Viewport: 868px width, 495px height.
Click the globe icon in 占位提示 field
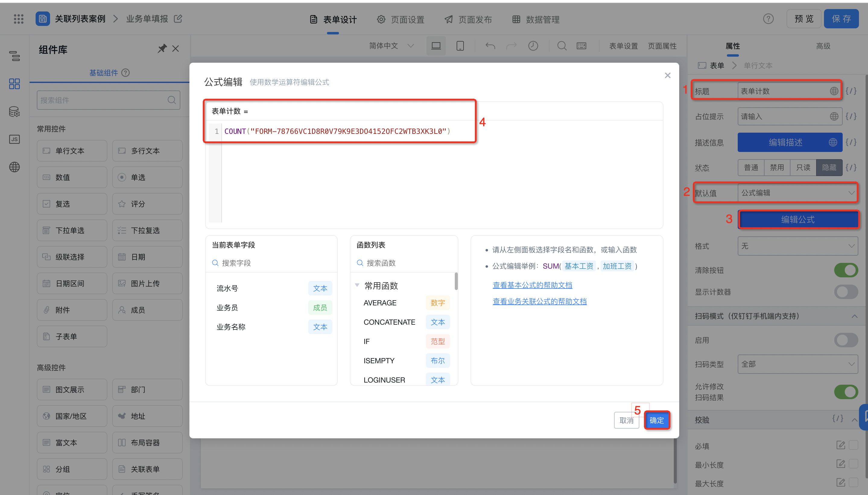(x=834, y=116)
